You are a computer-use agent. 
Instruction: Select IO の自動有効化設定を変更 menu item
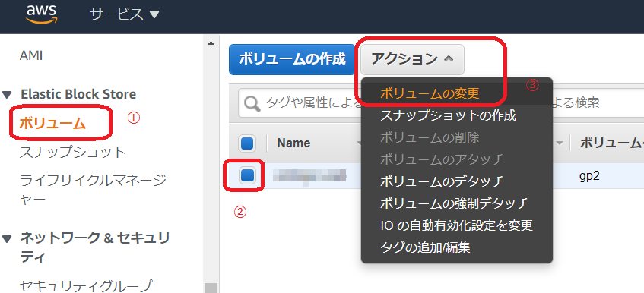coord(456,225)
